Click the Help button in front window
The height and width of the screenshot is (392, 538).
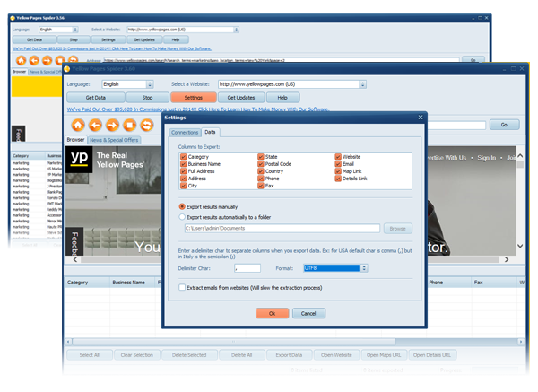pyautogui.click(x=282, y=98)
